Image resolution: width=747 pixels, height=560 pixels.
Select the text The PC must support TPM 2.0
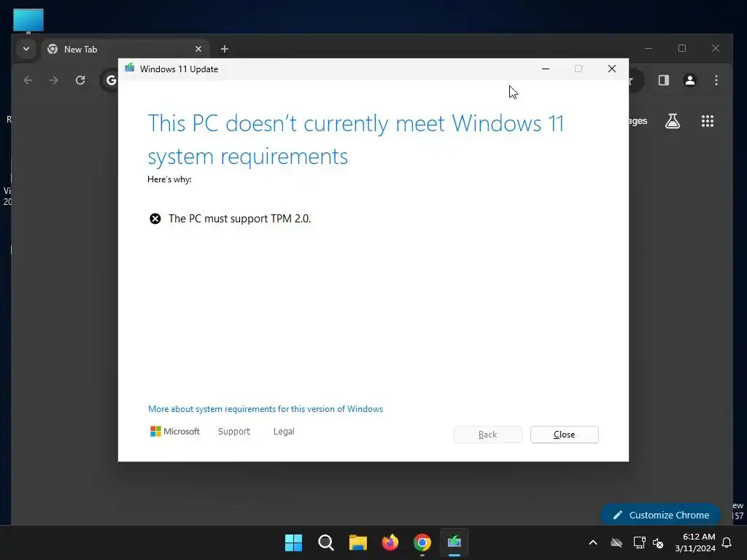pyautogui.click(x=239, y=219)
